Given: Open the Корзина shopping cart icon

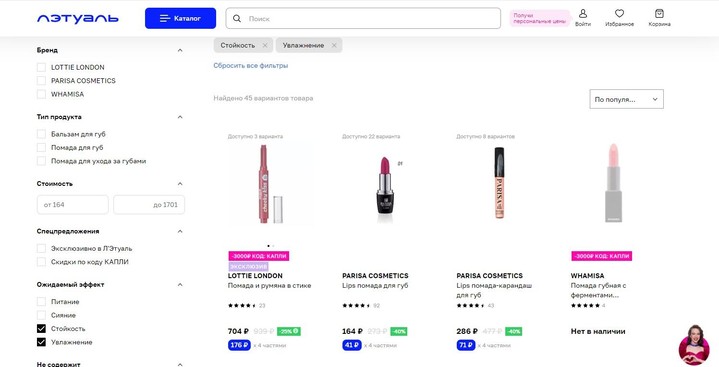Looking at the screenshot, I should [659, 14].
